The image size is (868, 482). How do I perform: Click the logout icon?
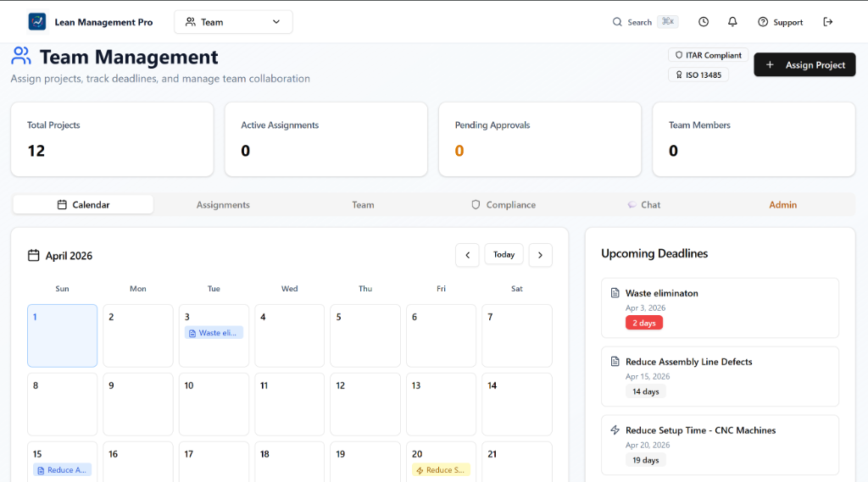click(827, 21)
